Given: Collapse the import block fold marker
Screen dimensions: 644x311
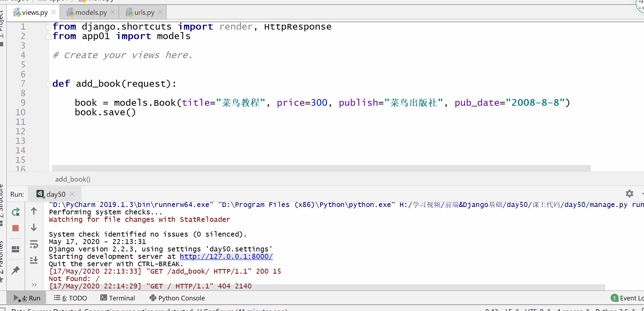Looking at the screenshot, I should pos(48,27).
